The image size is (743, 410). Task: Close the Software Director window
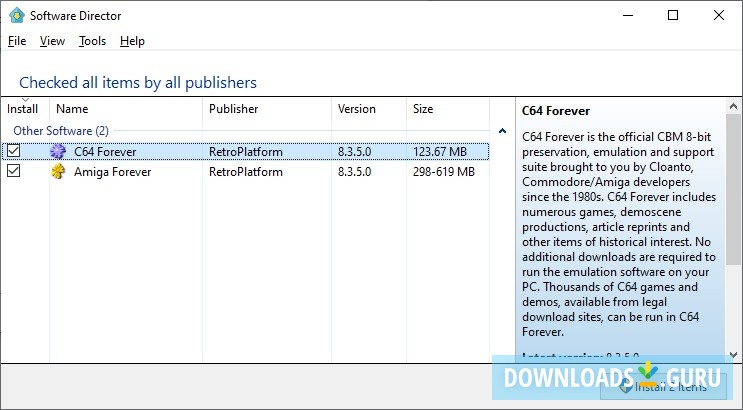719,15
